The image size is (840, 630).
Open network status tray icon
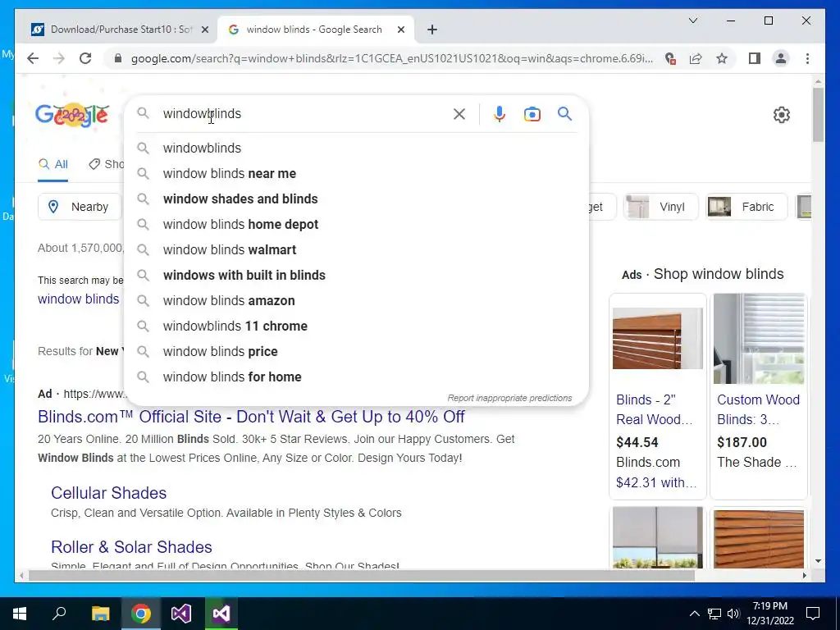(x=714, y=614)
